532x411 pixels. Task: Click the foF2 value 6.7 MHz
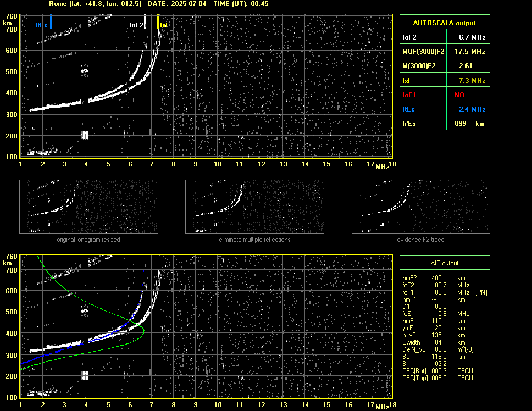(472, 37)
